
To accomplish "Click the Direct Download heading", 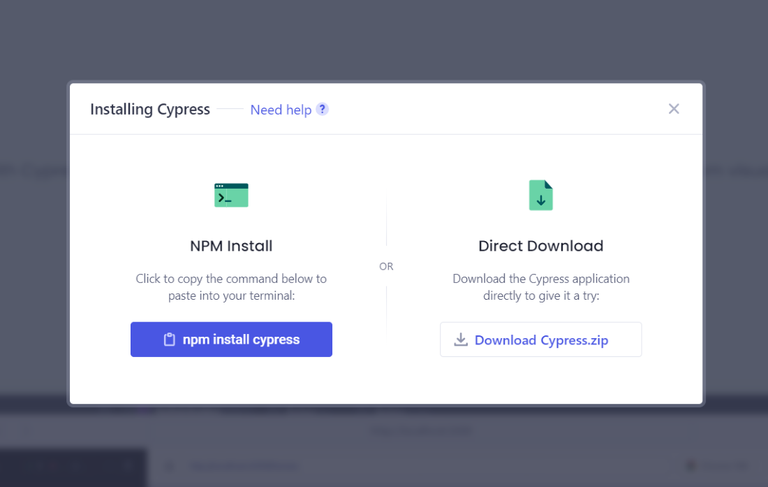I will coord(541,245).
